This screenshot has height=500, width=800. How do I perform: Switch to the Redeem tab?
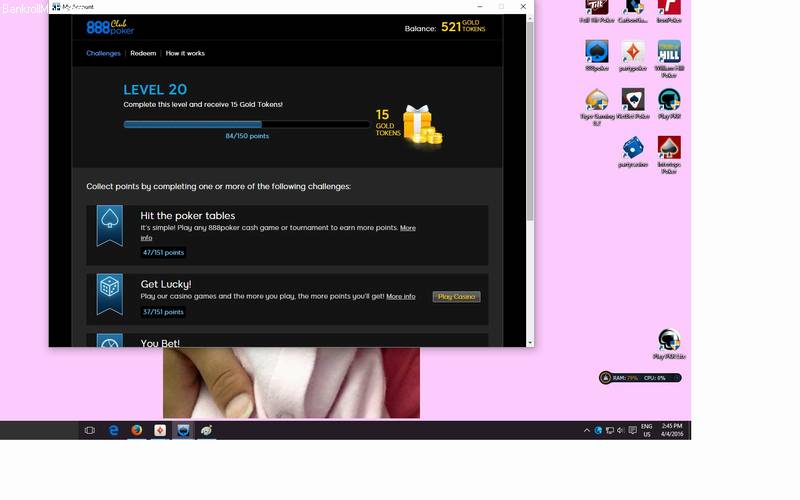pos(143,53)
